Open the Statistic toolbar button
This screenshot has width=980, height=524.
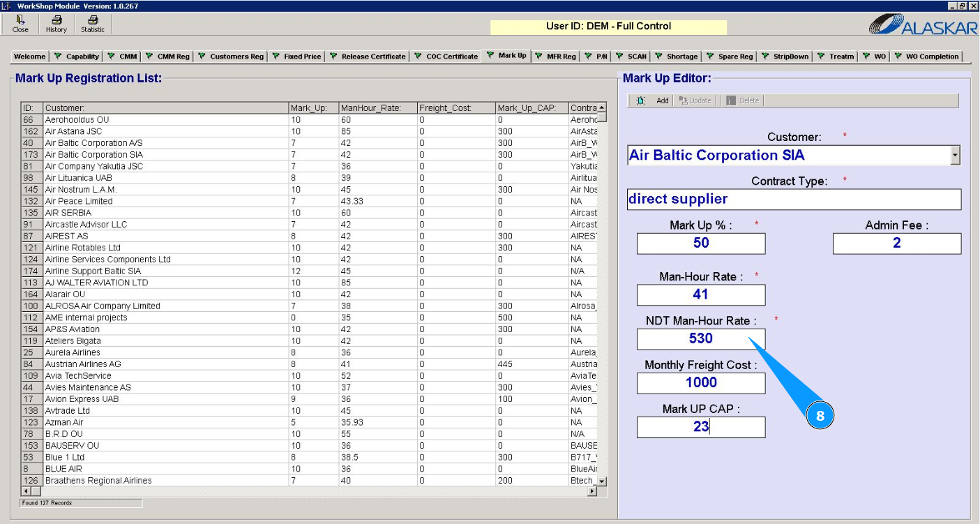(x=92, y=24)
